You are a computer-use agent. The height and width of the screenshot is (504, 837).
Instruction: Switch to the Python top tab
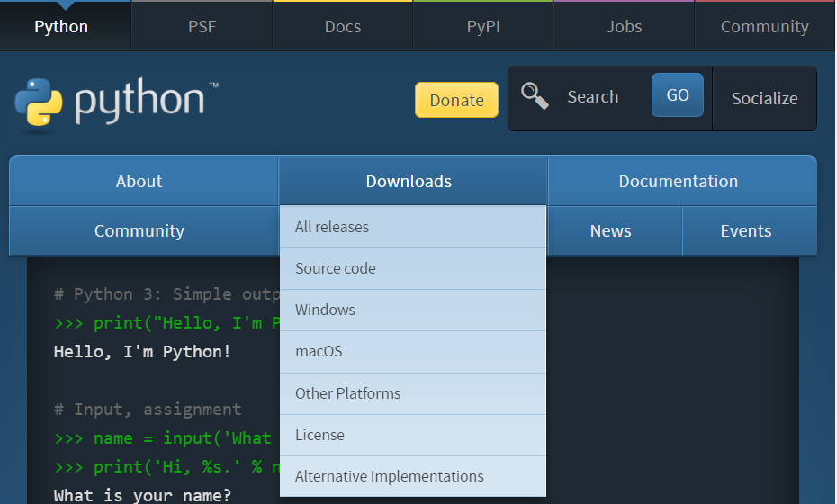coord(65,26)
